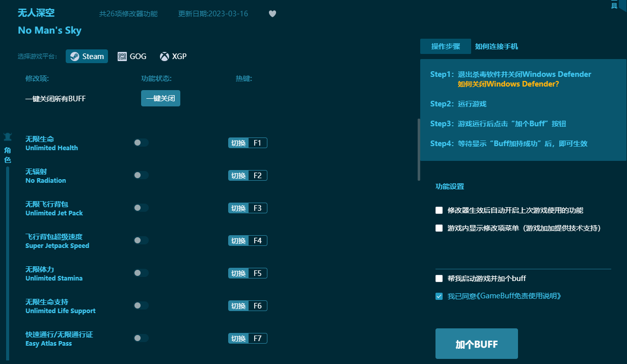Click the Steam logo icon
627x364 pixels.
[74, 57]
